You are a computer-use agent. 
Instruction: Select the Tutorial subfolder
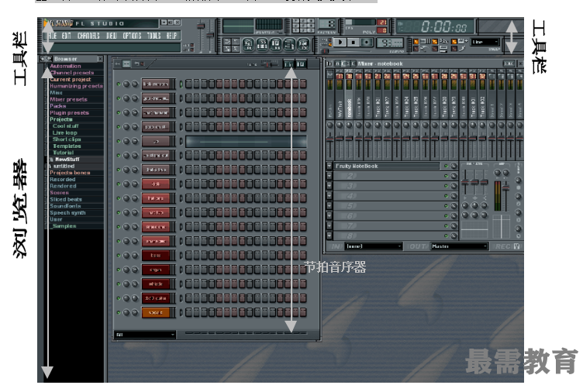pyautogui.click(x=63, y=153)
